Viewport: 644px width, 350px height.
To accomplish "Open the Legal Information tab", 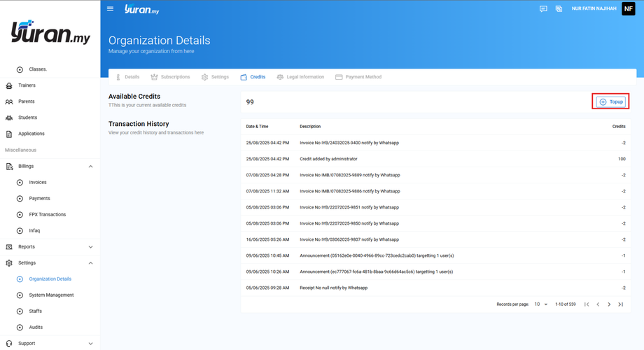I will [300, 77].
